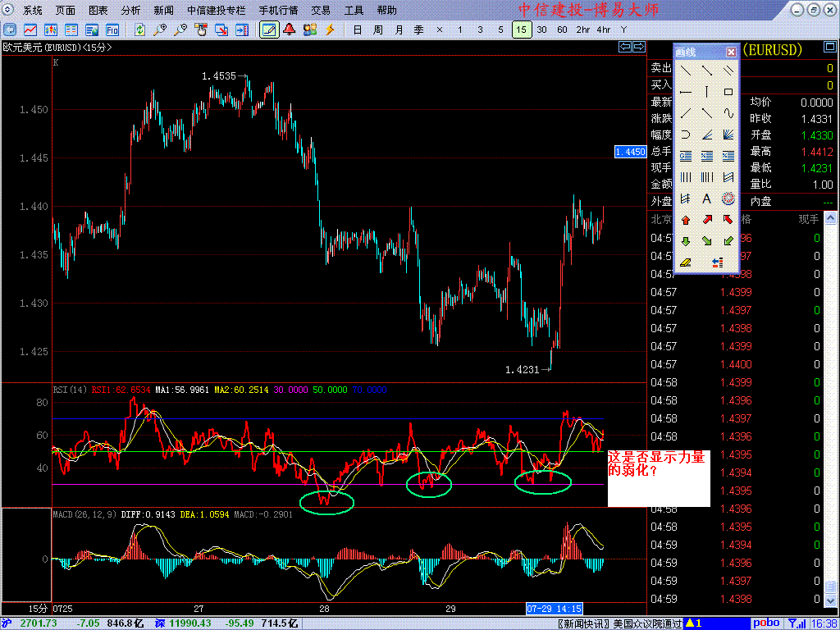
Task: Select the 30 minute period
Action: tap(541, 30)
